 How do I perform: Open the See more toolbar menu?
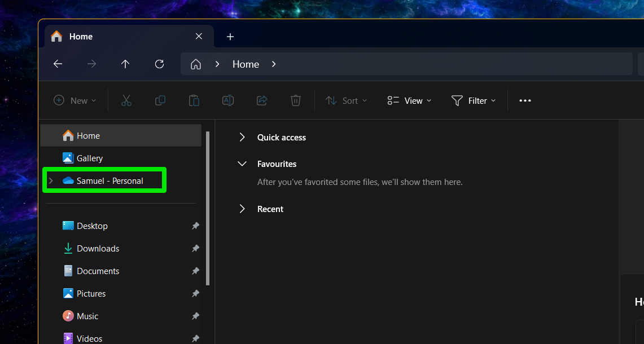click(525, 100)
